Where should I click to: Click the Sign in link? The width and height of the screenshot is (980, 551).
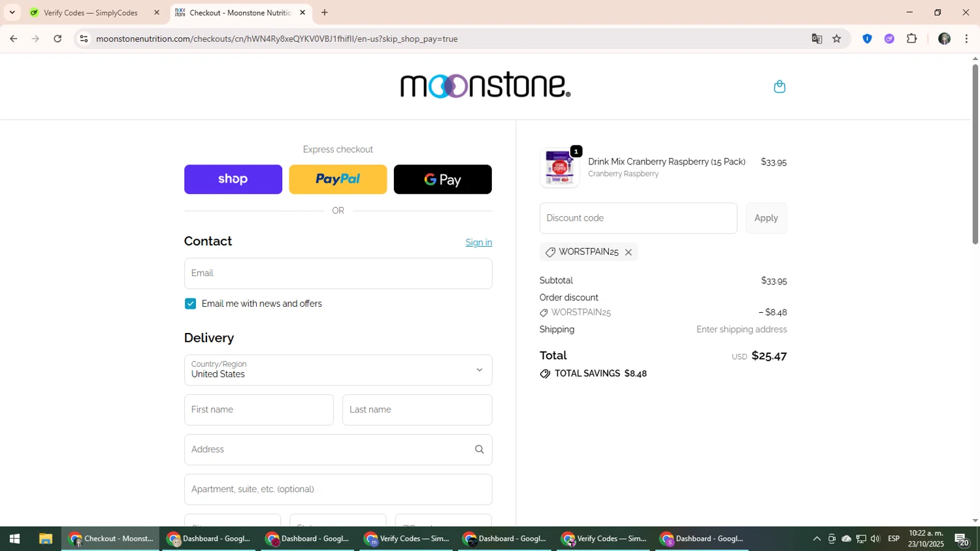point(479,242)
